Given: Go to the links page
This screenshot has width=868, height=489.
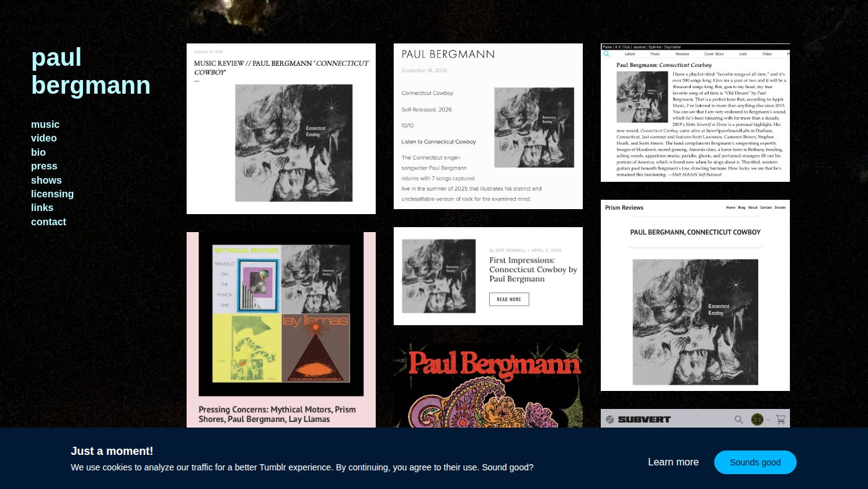Looking at the screenshot, I should tap(42, 207).
